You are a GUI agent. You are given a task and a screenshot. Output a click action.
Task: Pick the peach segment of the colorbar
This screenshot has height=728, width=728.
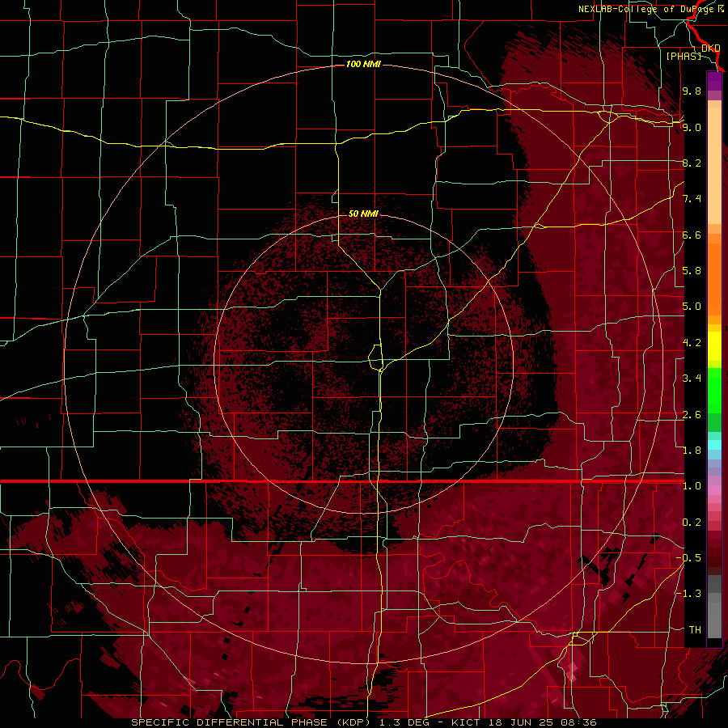point(714,167)
